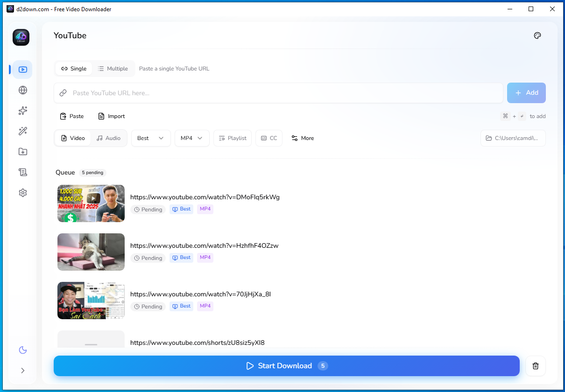
Task: Switch to Single URL mode
Action: tap(74, 69)
